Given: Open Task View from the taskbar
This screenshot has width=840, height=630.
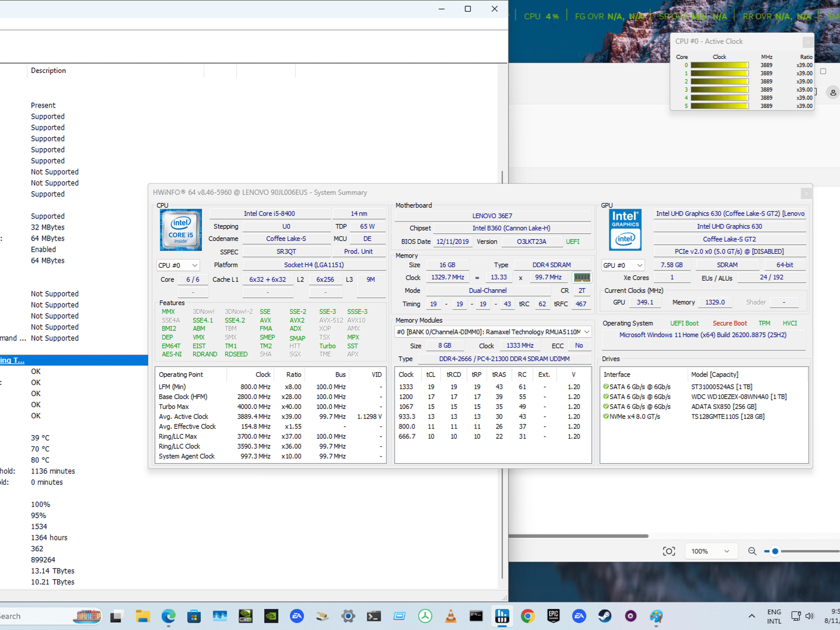Looking at the screenshot, I should point(116,616).
